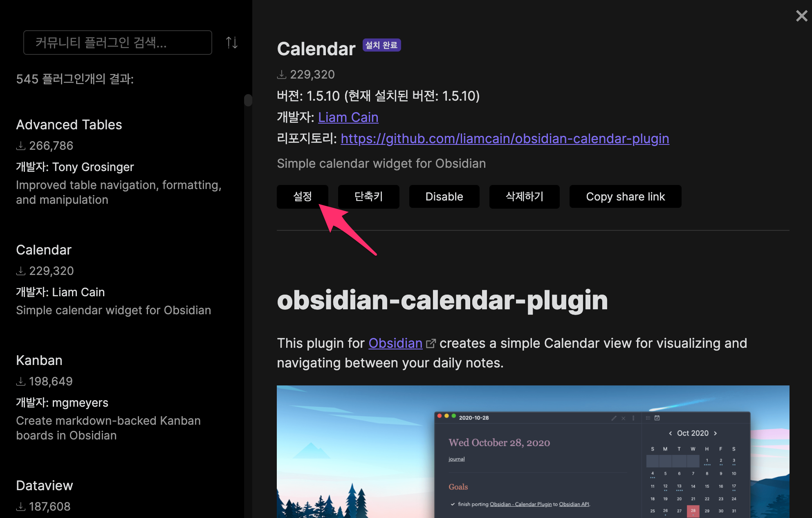The height and width of the screenshot is (518, 812).
Task: Click the external link icon after Obsidian
Action: click(431, 343)
